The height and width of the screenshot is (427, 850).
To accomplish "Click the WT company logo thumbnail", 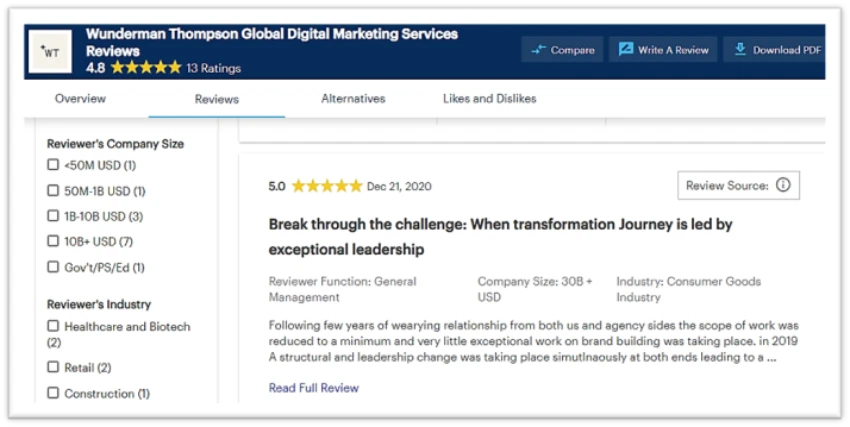I will tap(50, 51).
